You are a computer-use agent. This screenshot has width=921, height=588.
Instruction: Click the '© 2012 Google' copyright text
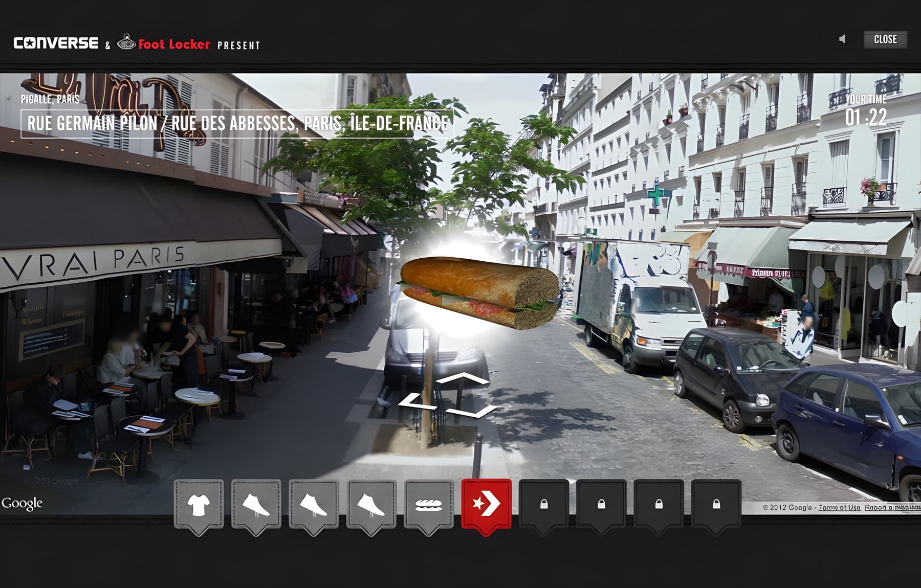coord(787,508)
